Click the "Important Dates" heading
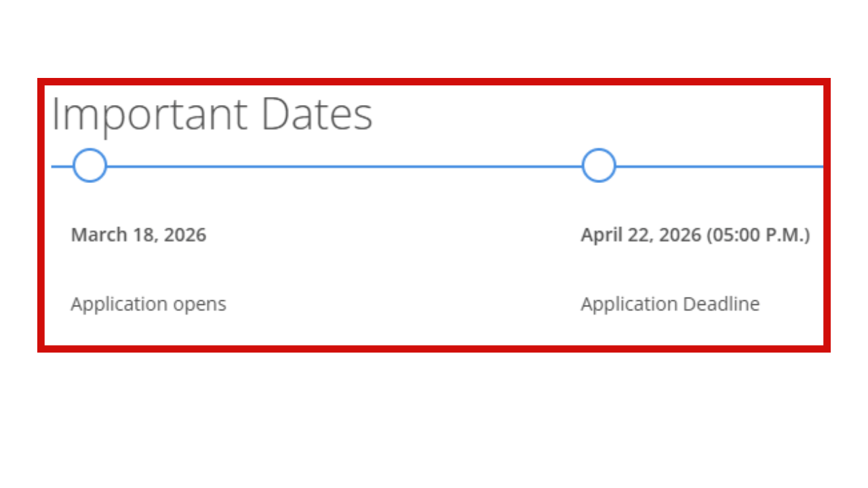Viewport: 868px width, 488px height. (x=212, y=114)
